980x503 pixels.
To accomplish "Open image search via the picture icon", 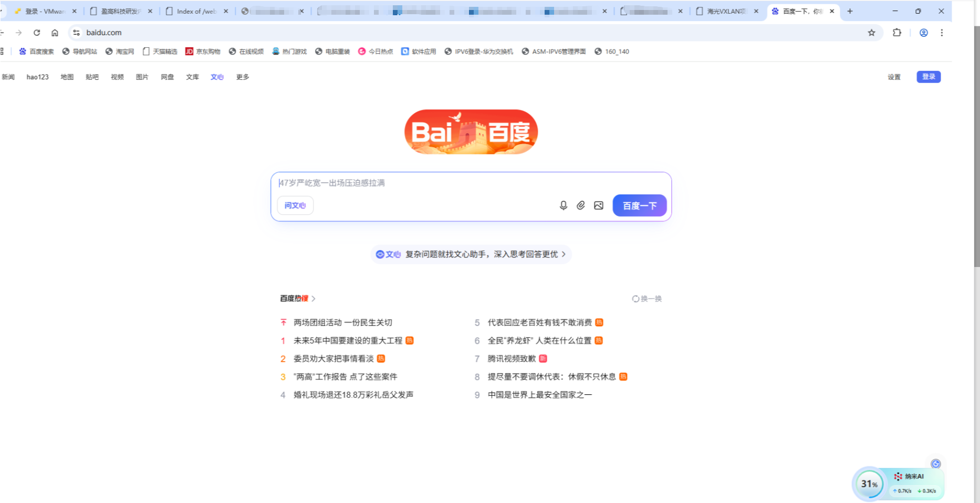I will tap(599, 206).
